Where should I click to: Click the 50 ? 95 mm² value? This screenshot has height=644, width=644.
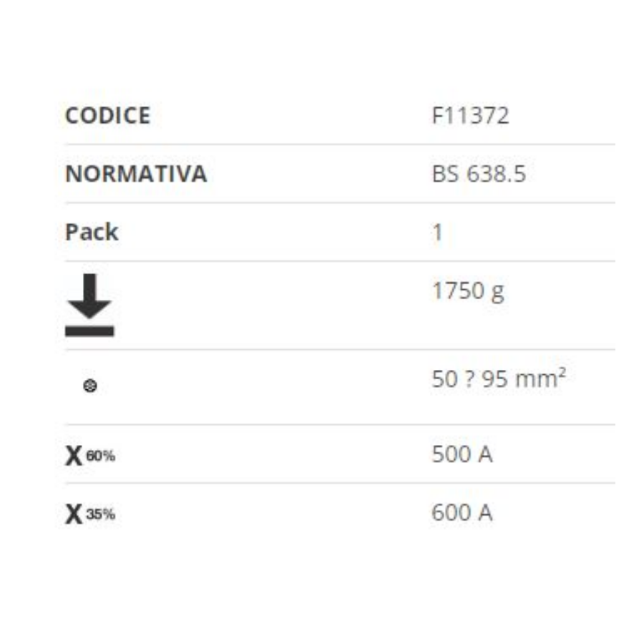point(499,379)
